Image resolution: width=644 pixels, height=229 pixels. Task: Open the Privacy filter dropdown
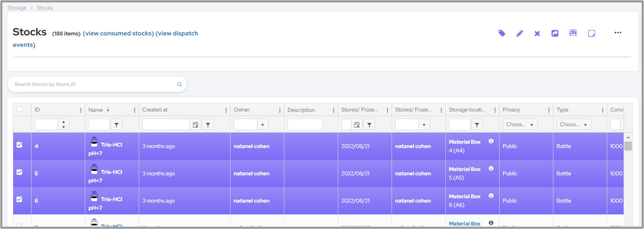[520, 124]
